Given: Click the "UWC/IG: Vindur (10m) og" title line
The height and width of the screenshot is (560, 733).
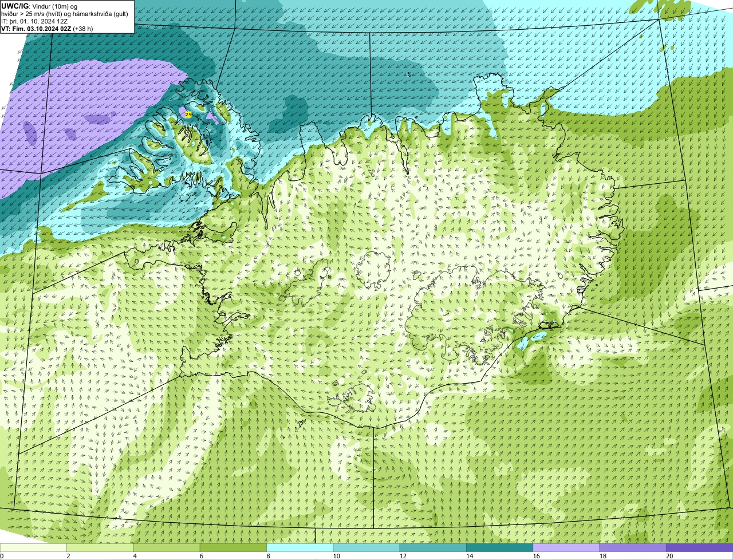Looking at the screenshot, I should click(x=40, y=6).
